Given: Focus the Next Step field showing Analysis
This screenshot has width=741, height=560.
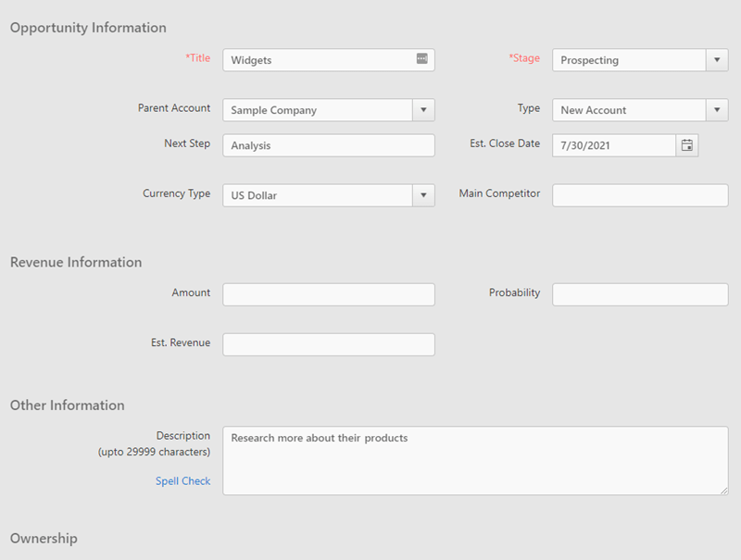Looking at the screenshot, I should pos(329,145).
